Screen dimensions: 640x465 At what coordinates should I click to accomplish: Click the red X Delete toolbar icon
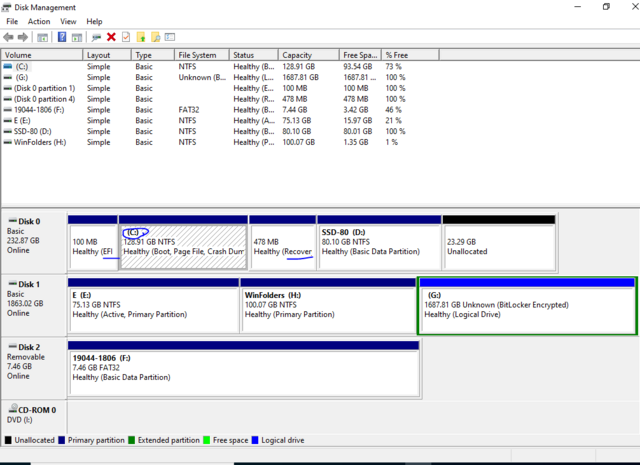click(111, 37)
